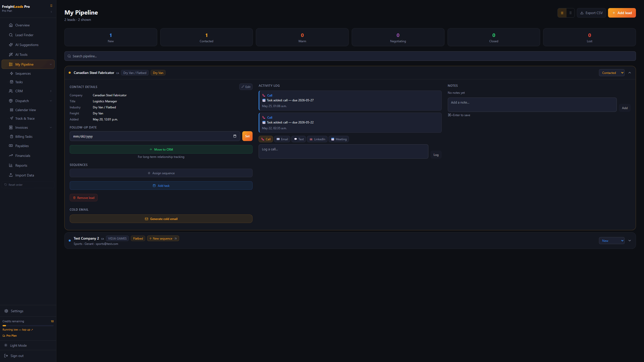
Task: Collapse the Dispatch sidebar group
Action: pyautogui.click(x=51, y=101)
